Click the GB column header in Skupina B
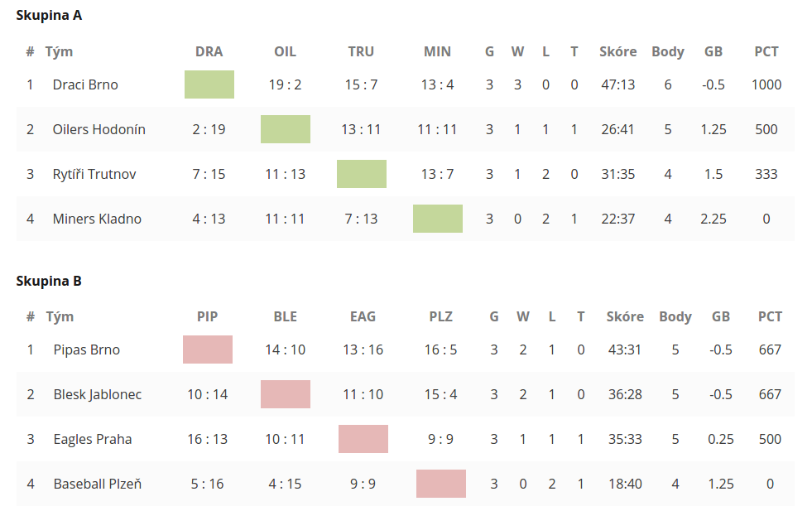Screen dimensions: 812x511 click(721, 316)
